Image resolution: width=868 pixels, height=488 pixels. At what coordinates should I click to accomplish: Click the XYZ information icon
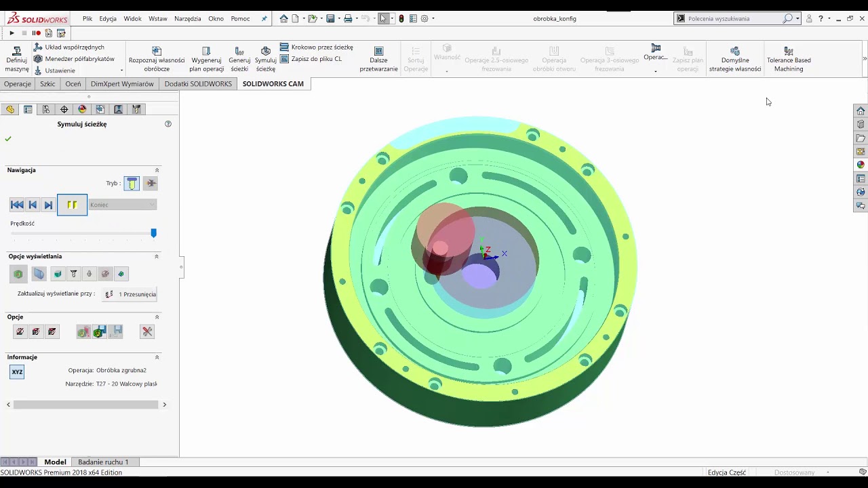[17, 371]
